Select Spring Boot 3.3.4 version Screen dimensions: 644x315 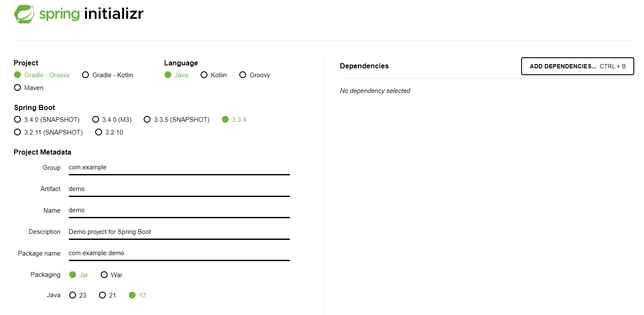click(x=234, y=120)
